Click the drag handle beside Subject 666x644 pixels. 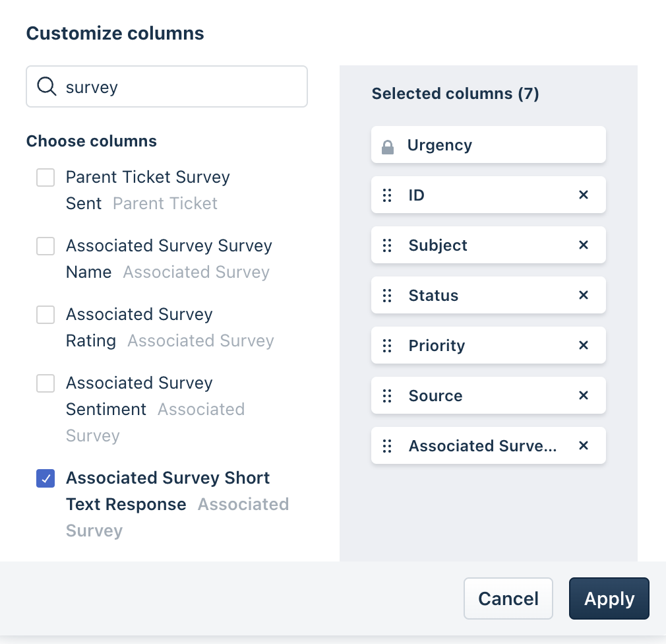pyautogui.click(x=388, y=245)
